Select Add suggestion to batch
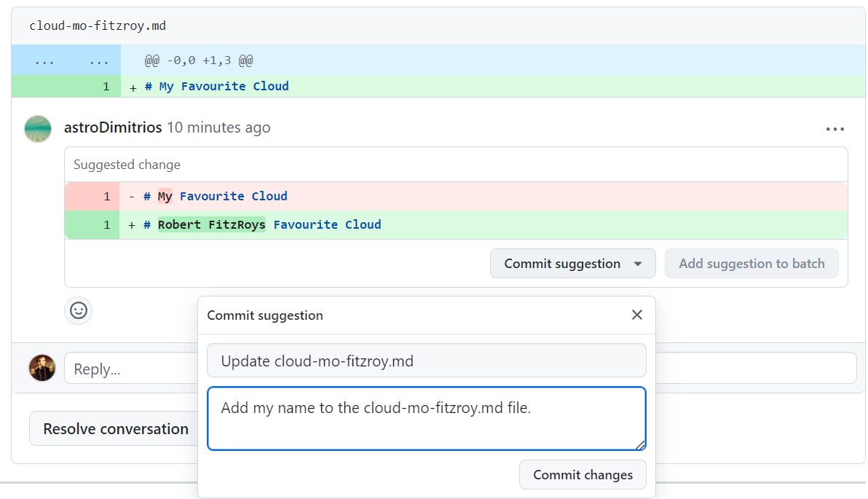 pyautogui.click(x=751, y=263)
